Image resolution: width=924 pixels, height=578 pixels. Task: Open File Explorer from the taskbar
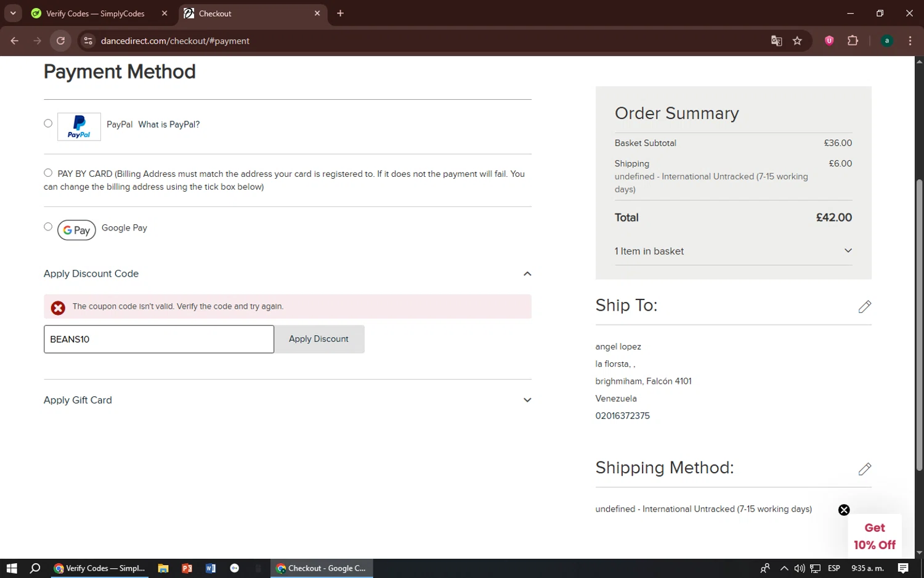click(163, 568)
